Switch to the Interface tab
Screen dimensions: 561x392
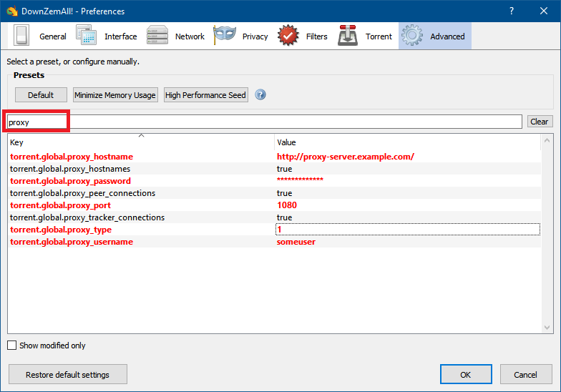tap(106, 36)
